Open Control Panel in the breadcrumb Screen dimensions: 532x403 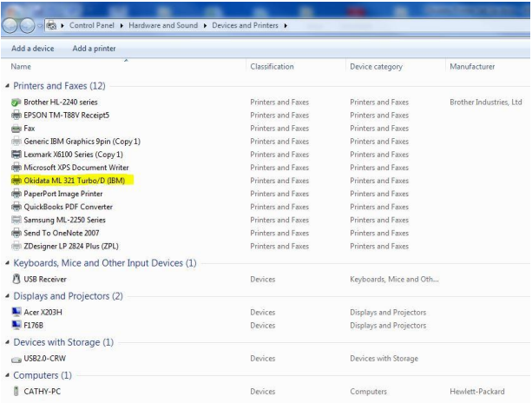(92, 25)
